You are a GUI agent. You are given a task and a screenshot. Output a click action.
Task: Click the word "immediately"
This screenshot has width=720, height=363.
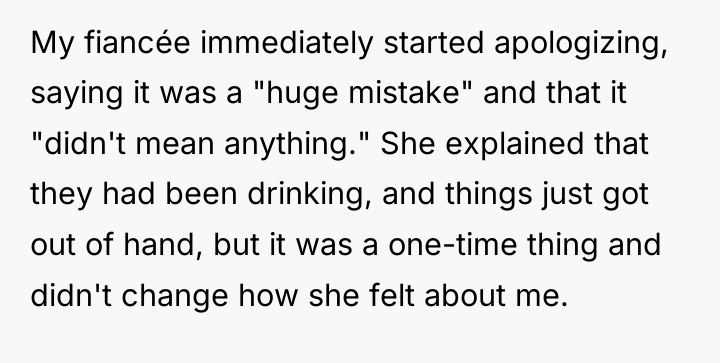click(x=287, y=44)
